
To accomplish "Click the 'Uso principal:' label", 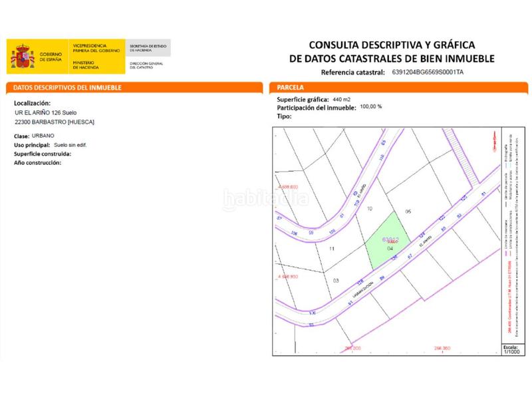I will [32, 145].
